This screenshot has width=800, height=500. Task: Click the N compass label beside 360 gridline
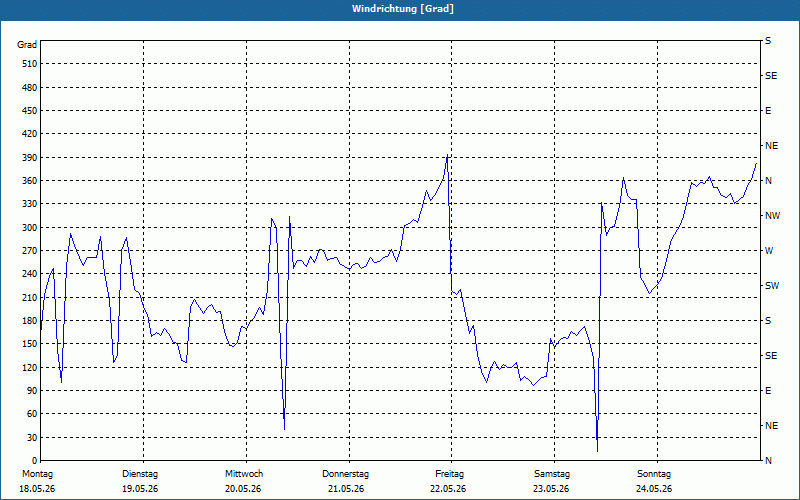click(768, 181)
